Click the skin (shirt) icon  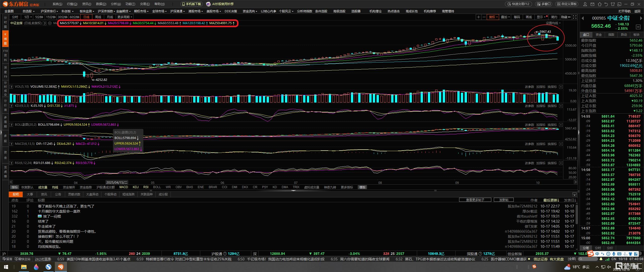click(613, 4)
